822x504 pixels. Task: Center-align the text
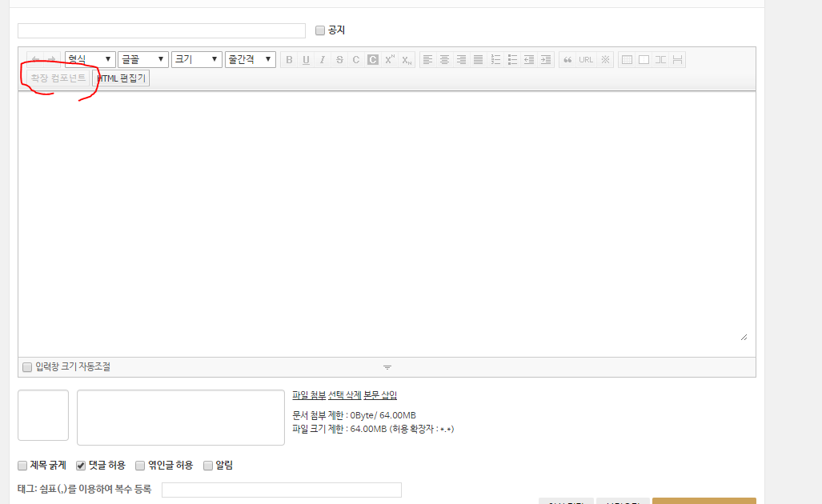click(x=444, y=58)
